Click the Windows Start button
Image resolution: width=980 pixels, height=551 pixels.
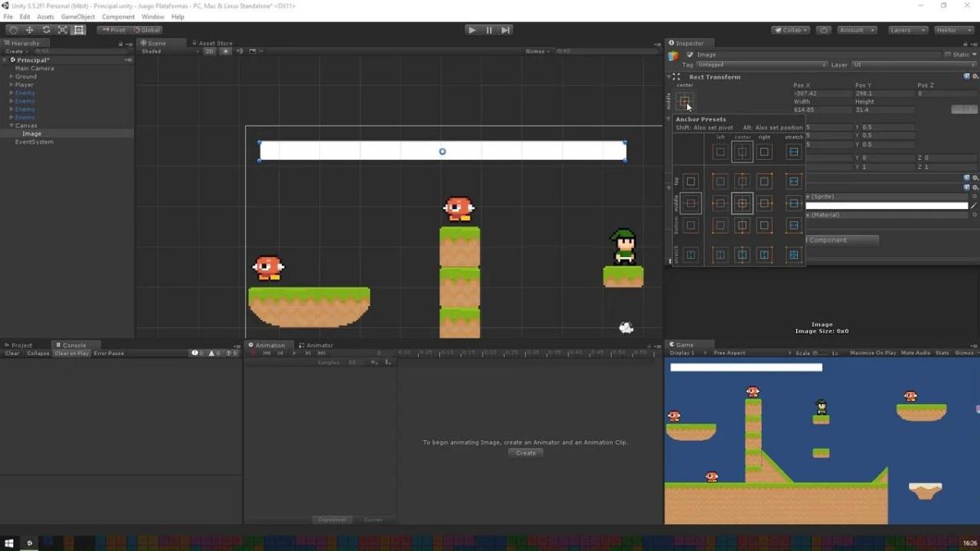[x=10, y=543]
